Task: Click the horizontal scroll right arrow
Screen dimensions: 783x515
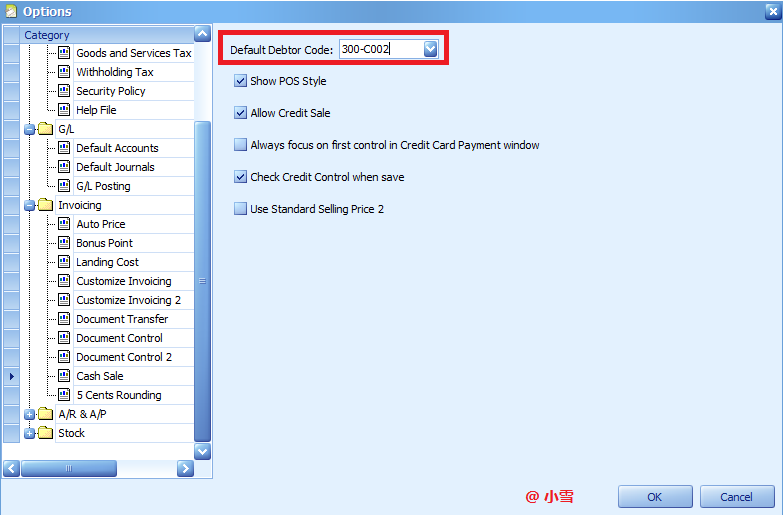Action: [185, 468]
